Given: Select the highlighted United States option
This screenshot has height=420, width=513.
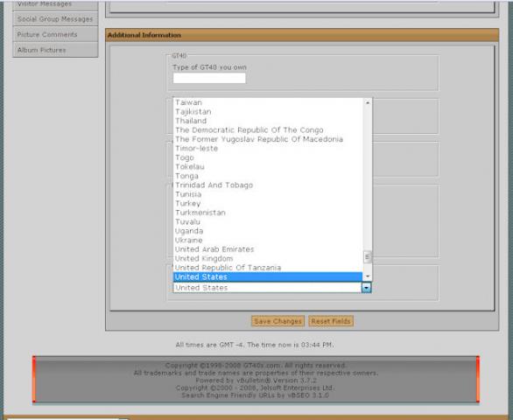Looking at the screenshot, I should pos(268,276).
